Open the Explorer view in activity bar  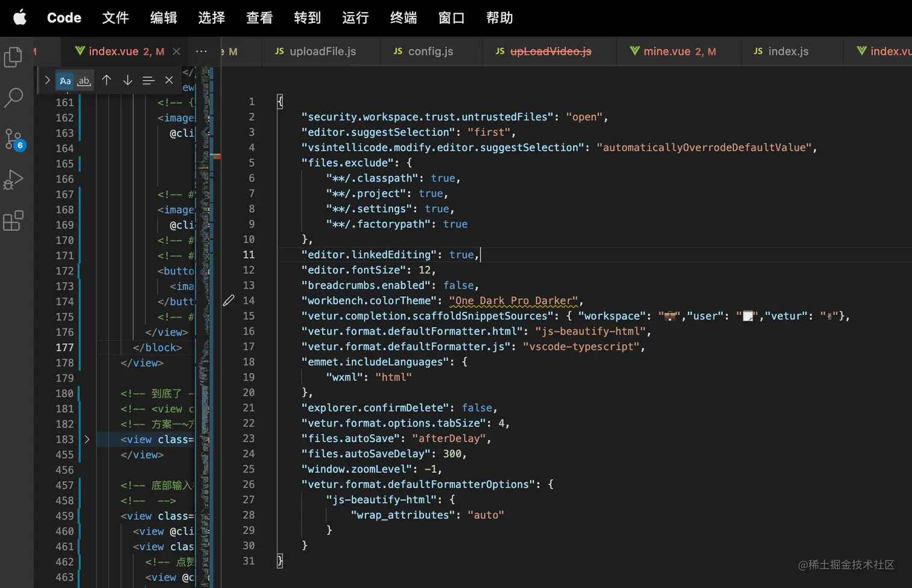tap(13, 57)
